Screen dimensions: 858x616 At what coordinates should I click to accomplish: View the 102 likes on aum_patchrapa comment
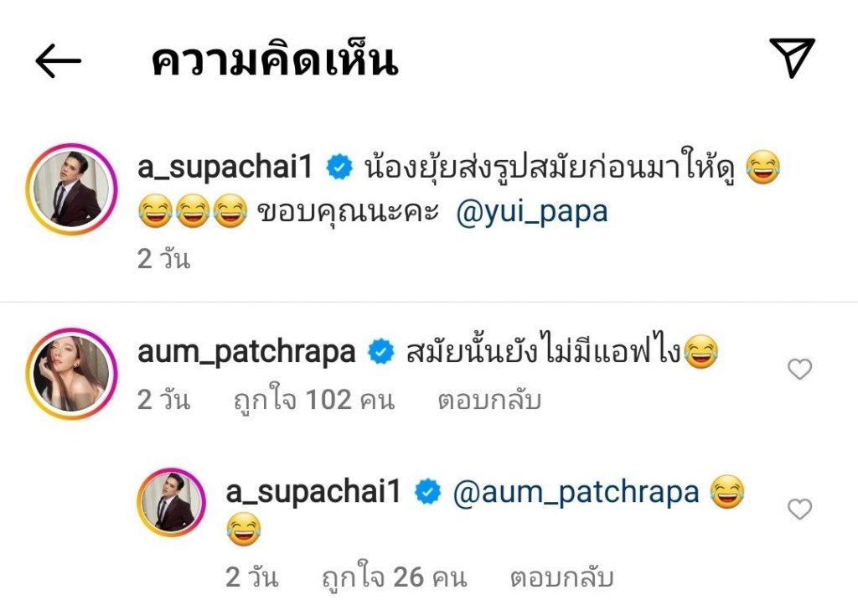click(x=314, y=401)
